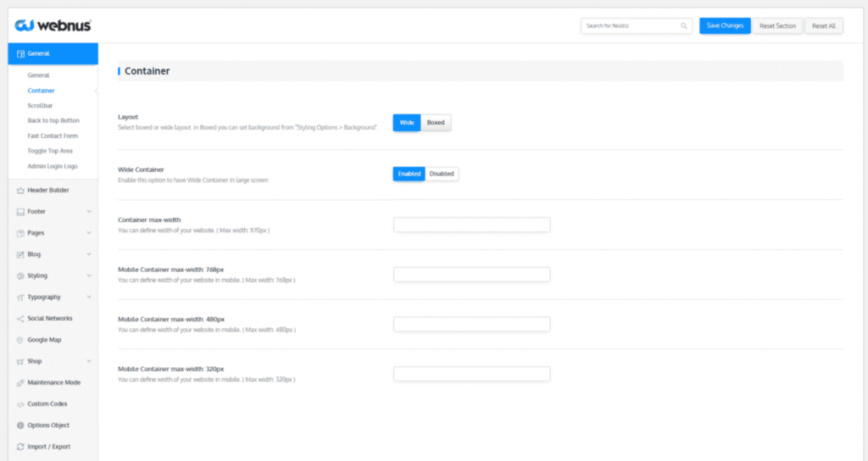Click Save Changes button
This screenshot has width=868, height=461.
coord(725,26)
